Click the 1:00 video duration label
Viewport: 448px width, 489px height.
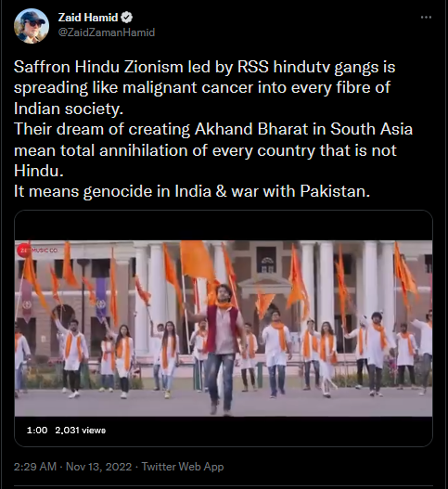coord(37,431)
